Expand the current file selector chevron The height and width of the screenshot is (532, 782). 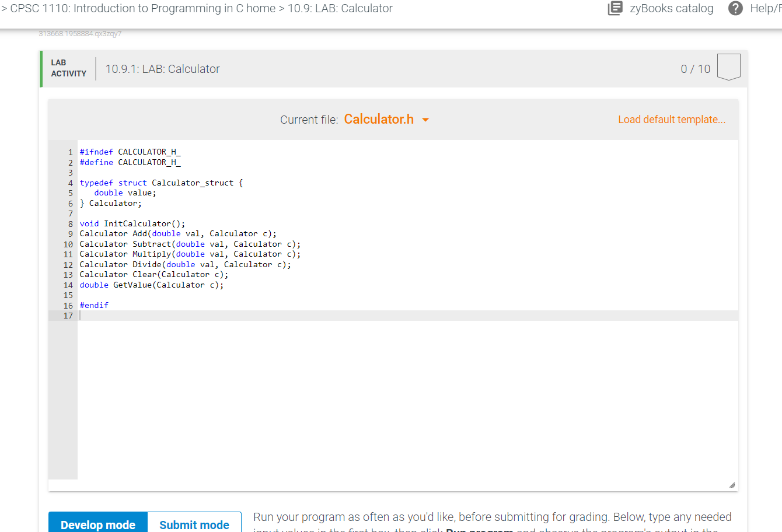tap(425, 120)
